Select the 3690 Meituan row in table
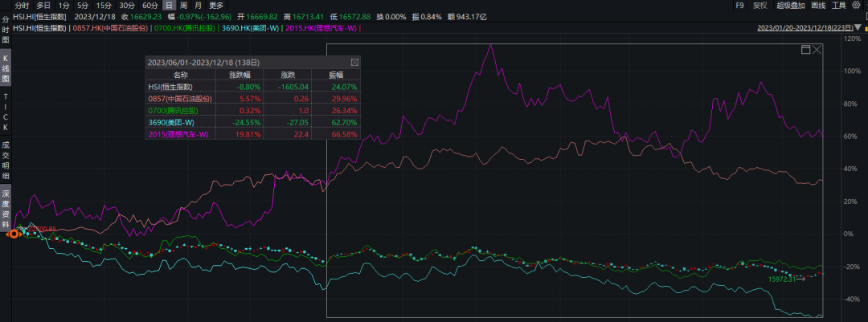The height and width of the screenshot is (322, 868). pyautogui.click(x=253, y=122)
